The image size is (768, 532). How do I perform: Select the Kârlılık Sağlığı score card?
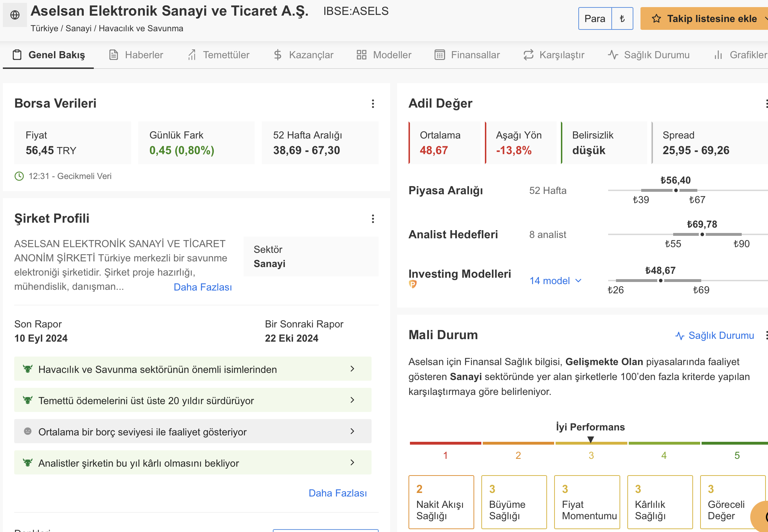pyautogui.click(x=660, y=502)
